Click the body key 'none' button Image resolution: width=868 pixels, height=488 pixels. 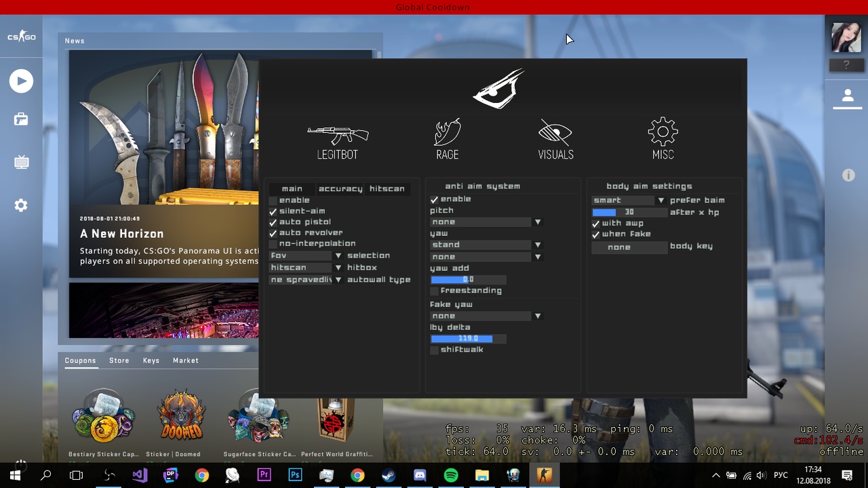(619, 247)
